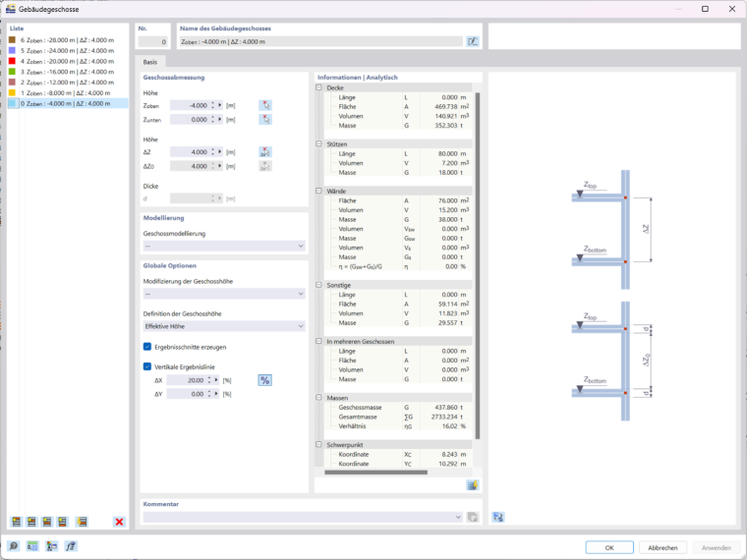Pick Zoben height graphically with cursor icon
Image resolution: width=747 pixels, height=560 pixels.
tap(265, 105)
